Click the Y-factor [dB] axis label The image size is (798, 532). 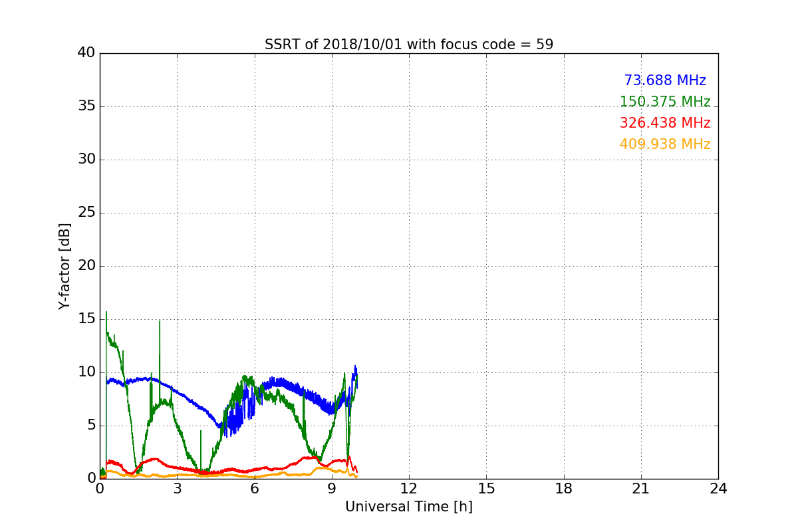tap(65, 266)
